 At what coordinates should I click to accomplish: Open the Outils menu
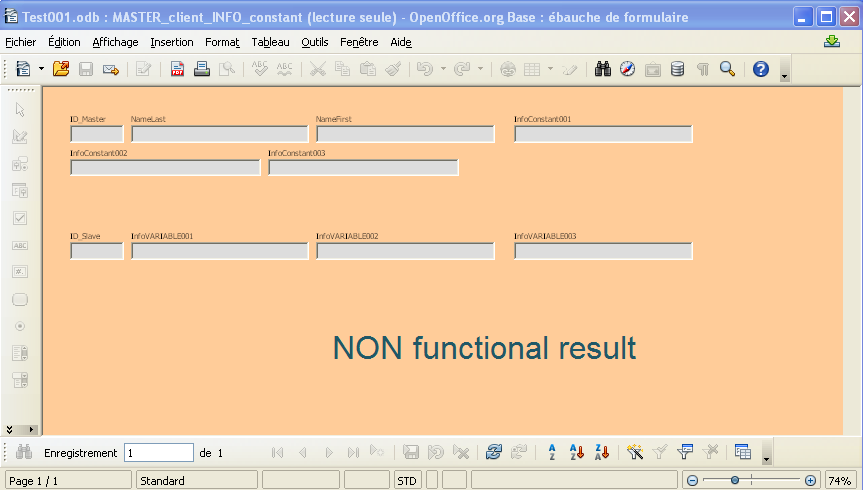314,42
